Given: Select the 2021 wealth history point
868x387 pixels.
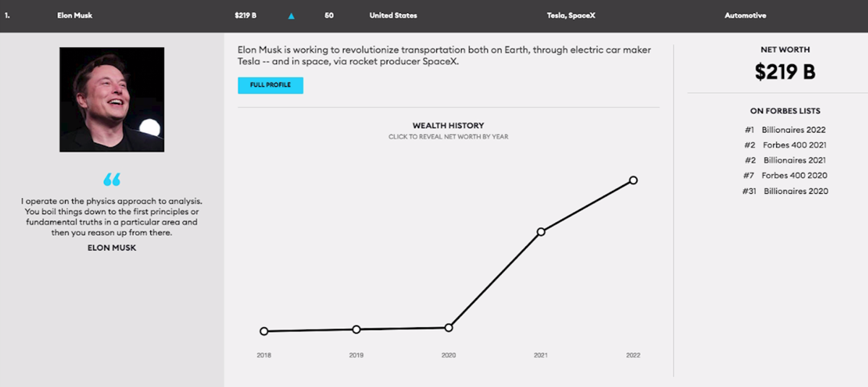Looking at the screenshot, I should 540,231.
